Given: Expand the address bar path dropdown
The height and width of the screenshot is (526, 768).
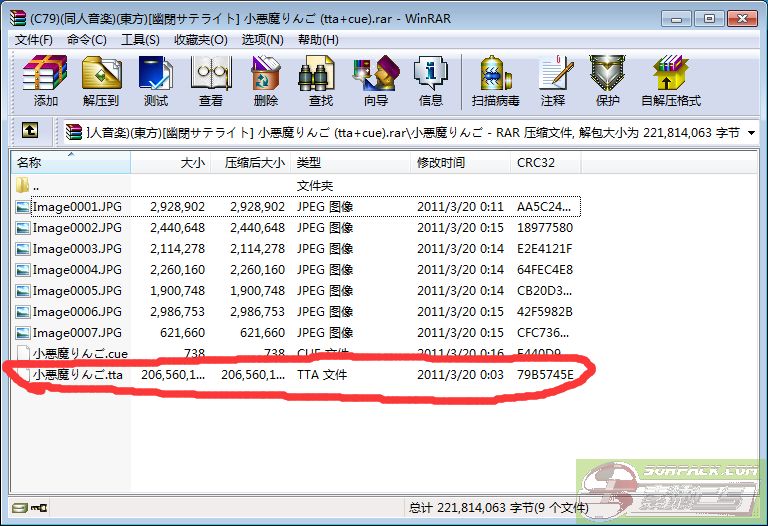Looking at the screenshot, I should [x=751, y=132].
